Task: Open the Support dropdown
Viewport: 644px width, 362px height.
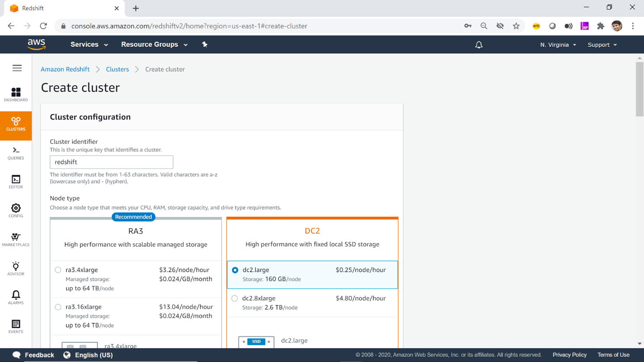Action: click(x=602, y=45)
